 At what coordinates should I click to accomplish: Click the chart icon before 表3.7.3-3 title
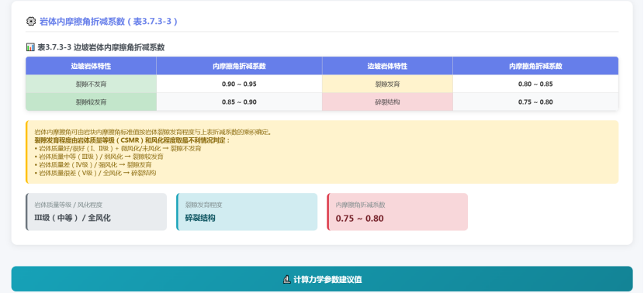click(x=30, y=47)
